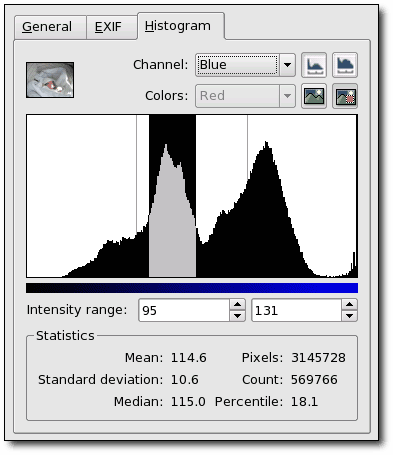Viewport: 393px width, 455px height.
Task: Decrease the maximum intensity value 131
Action: click(349, 316)
